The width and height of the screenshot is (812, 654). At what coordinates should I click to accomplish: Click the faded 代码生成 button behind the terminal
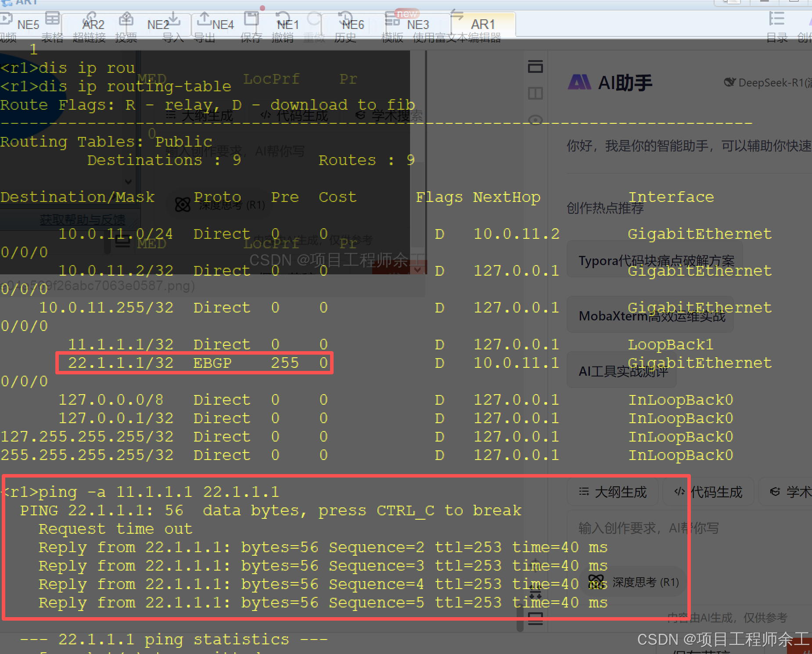point(294,115)
